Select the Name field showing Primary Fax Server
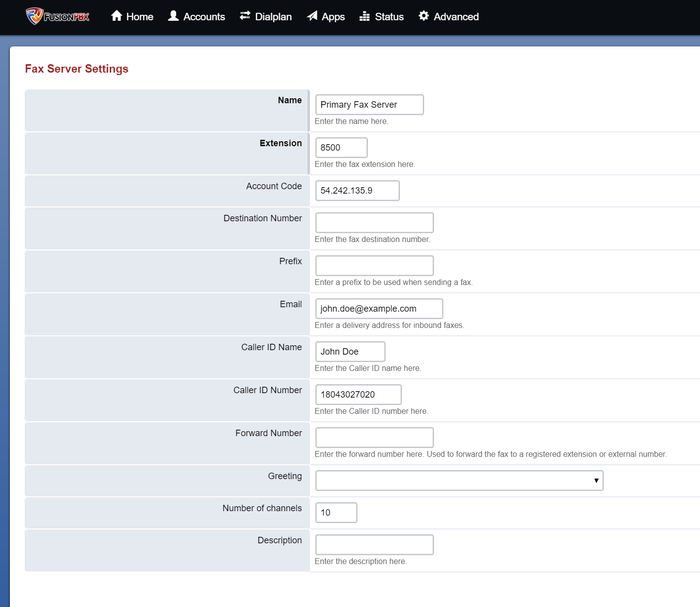The image size is (700, 607). click(369, 104)
